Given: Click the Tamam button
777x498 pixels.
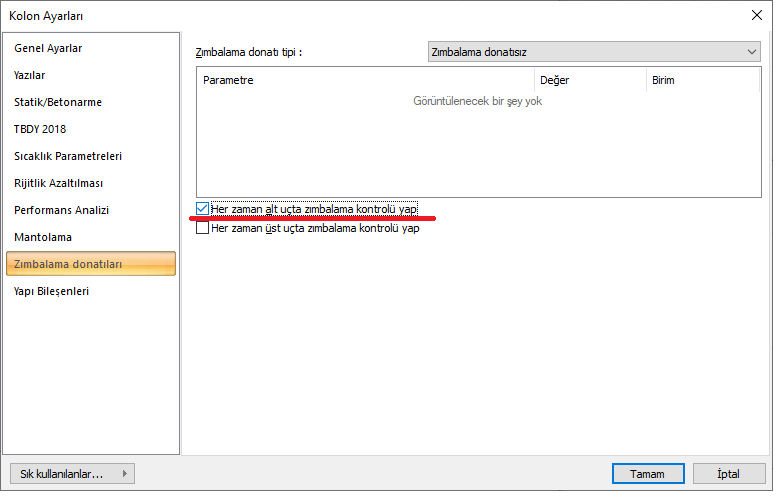Looking at the screenshot, I should tap(648, 475).
